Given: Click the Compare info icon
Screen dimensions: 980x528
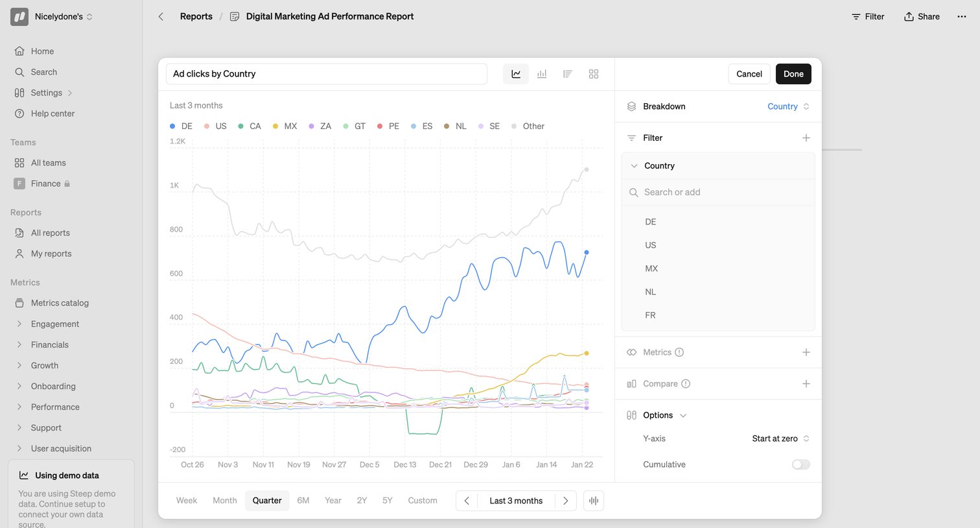Looking at the screenshot, I should (686, 383).
